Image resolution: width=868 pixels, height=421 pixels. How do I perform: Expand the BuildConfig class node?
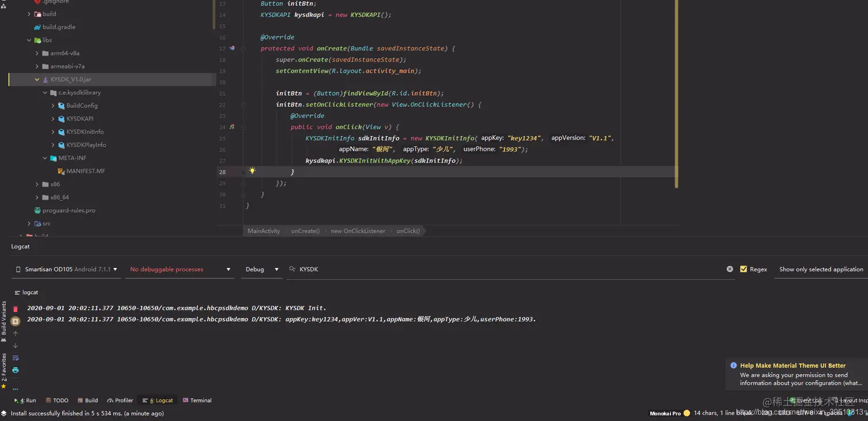53,106
